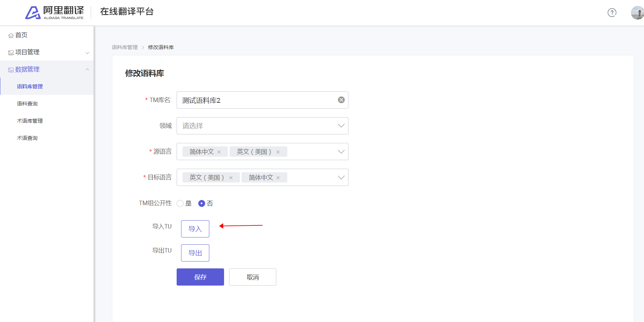644x322 pixels.
Task: Remove 英文(美国) tag from 源语言
Action: [x=278, y=152]
